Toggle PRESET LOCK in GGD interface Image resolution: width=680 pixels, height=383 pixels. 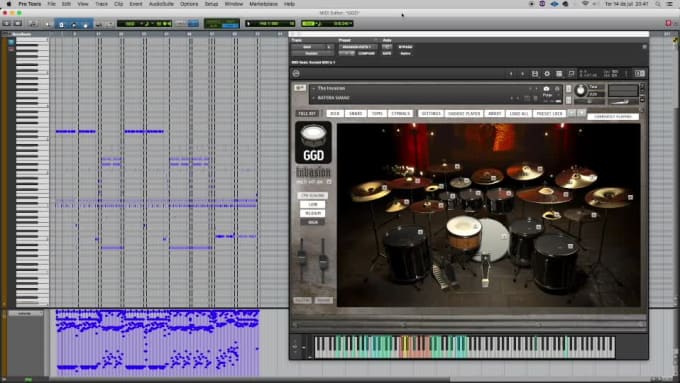(x=549, y=114)
